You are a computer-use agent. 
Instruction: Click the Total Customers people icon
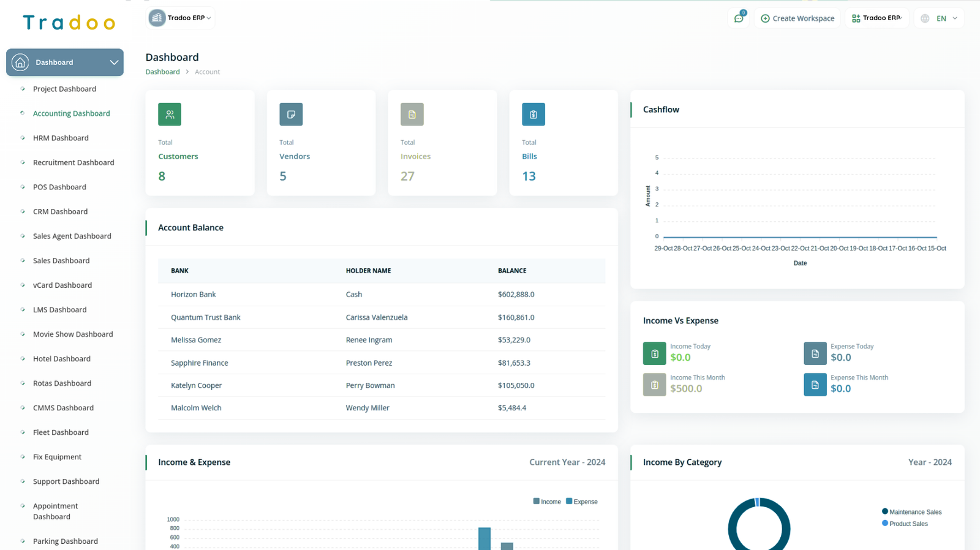170,115
